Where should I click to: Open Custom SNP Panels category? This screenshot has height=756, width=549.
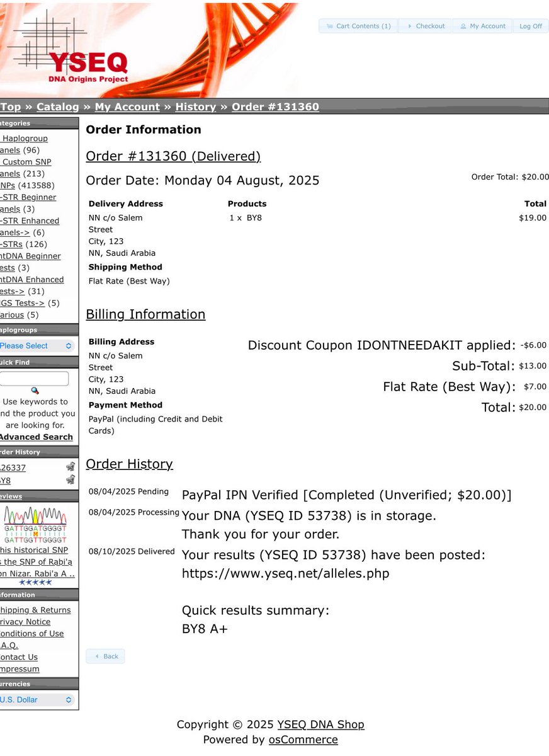coord(26,168)
